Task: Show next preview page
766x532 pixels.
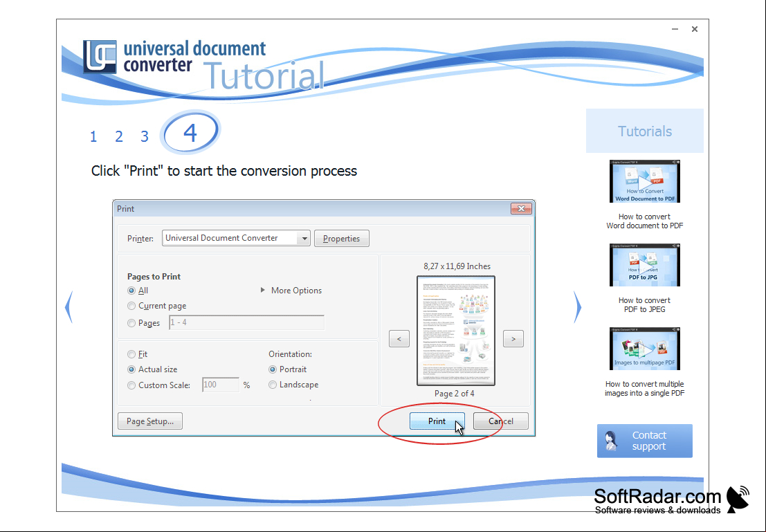Action: click(x=513, y=338)
